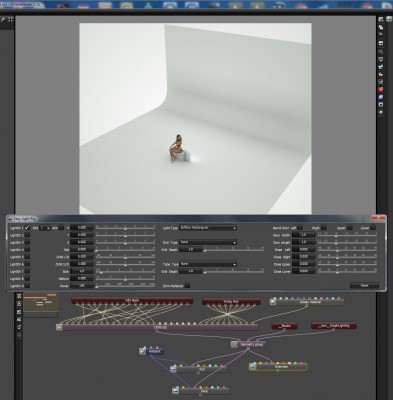Click the bottom round icon in right toolbar
The image size is (393, 400).
(381, 112)
